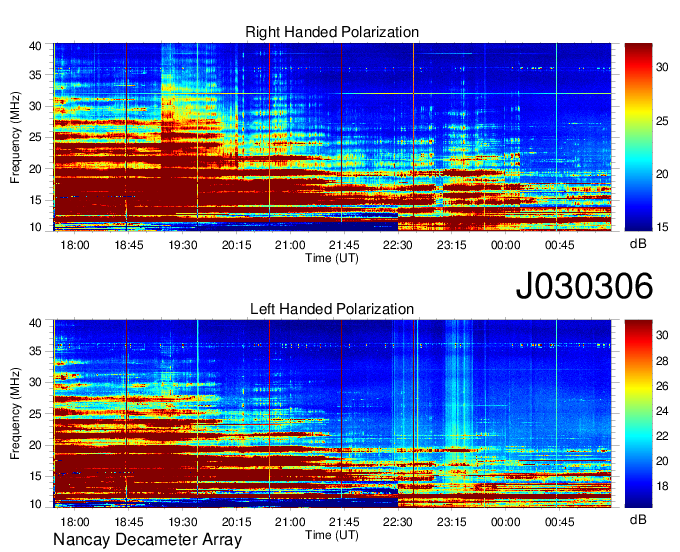This screenshot has width=680, height=552.
Task: Click the Left Handed Polarization spectrogram image
Action: 332,414
